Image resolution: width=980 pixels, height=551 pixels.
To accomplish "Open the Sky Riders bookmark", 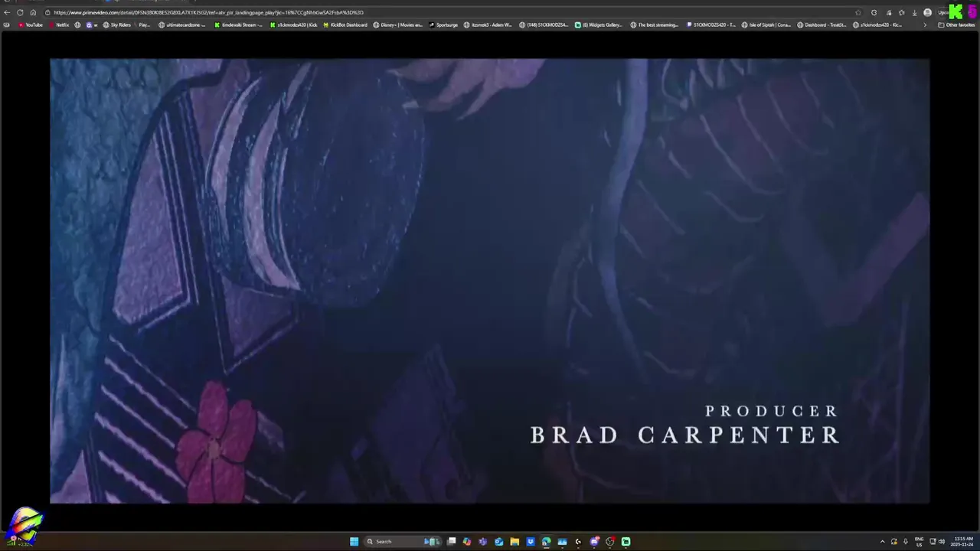I will (x=116, y=24).
